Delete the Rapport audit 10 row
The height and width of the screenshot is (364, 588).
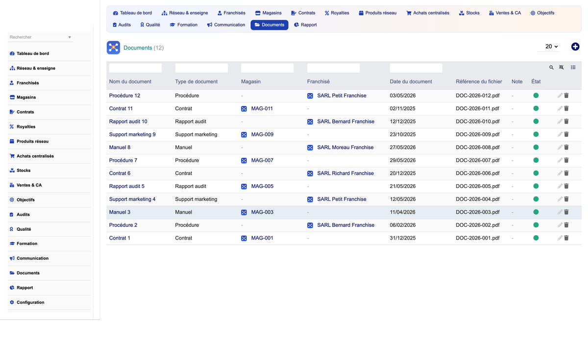[566, 121]
